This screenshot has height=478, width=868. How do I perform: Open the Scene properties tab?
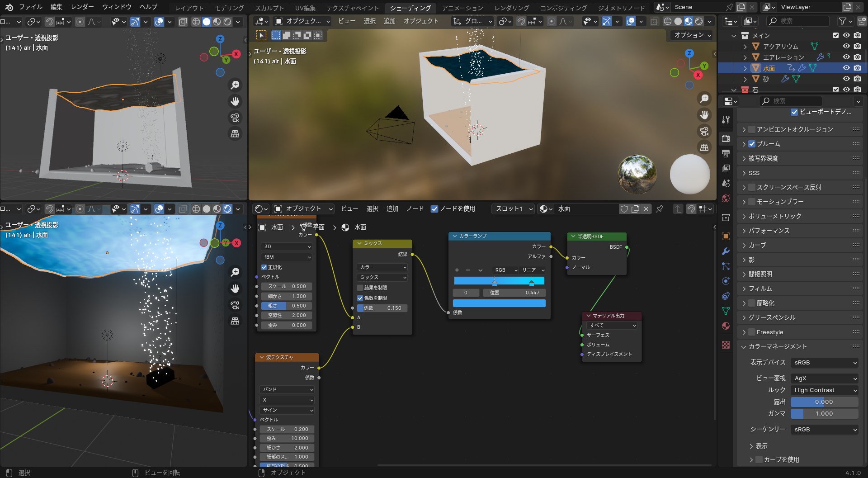pyautogui.click(x=726, y=183)
